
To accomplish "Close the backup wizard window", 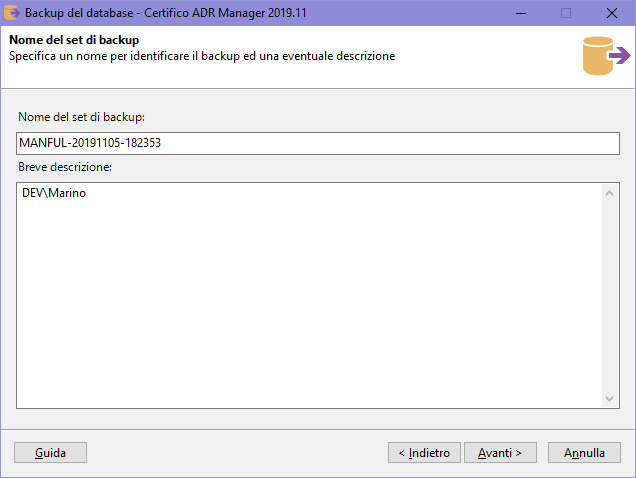I will coord(611,13).
